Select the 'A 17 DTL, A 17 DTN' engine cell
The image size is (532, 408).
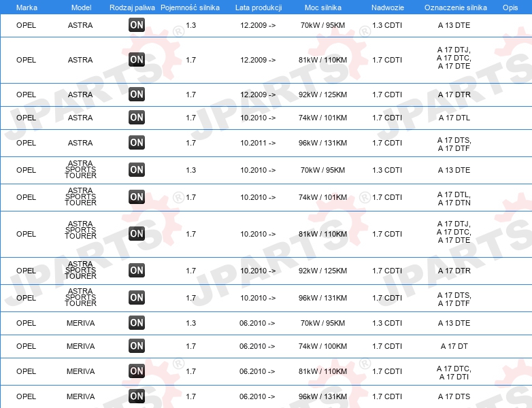pyautogui.click(x=454, y=199)
